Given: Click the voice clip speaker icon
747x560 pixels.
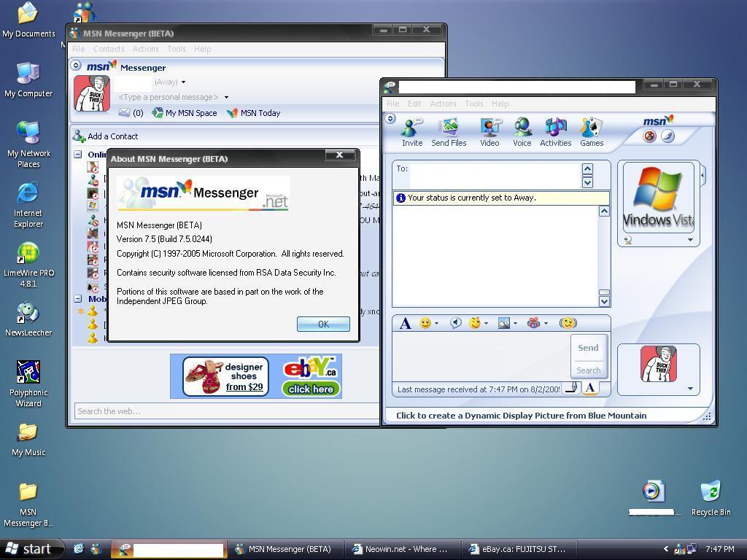Looking at the screenshot, I should click(x=455, y=323).
